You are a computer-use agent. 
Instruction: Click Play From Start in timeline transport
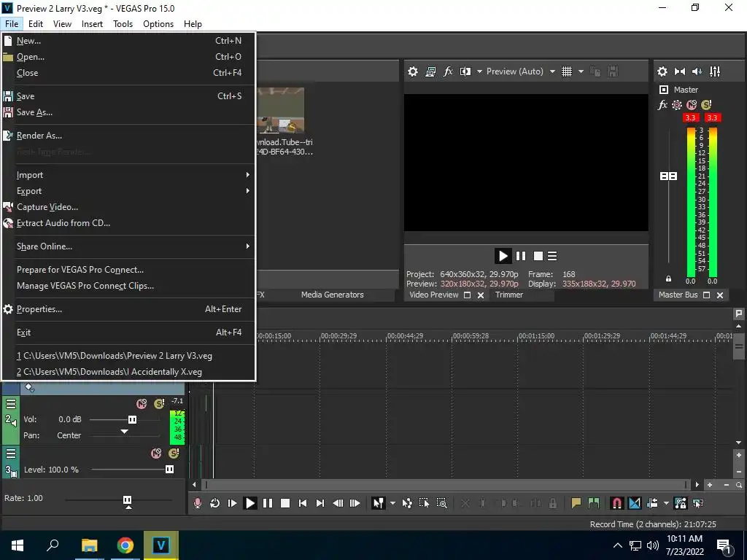(x=232, y=503)
